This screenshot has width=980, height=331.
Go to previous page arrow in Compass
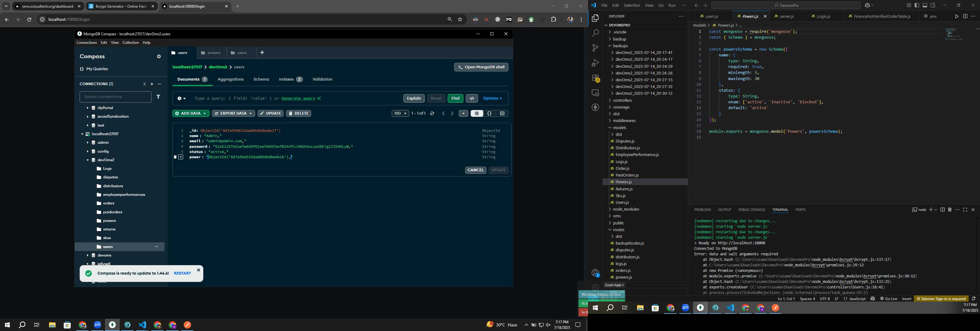click(x=443, y=113)
